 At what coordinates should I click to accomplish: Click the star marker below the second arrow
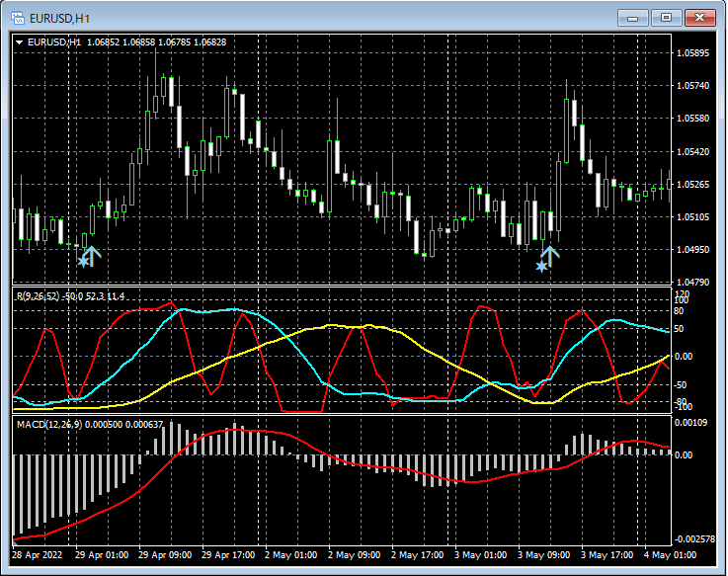(x=541, y=266)
